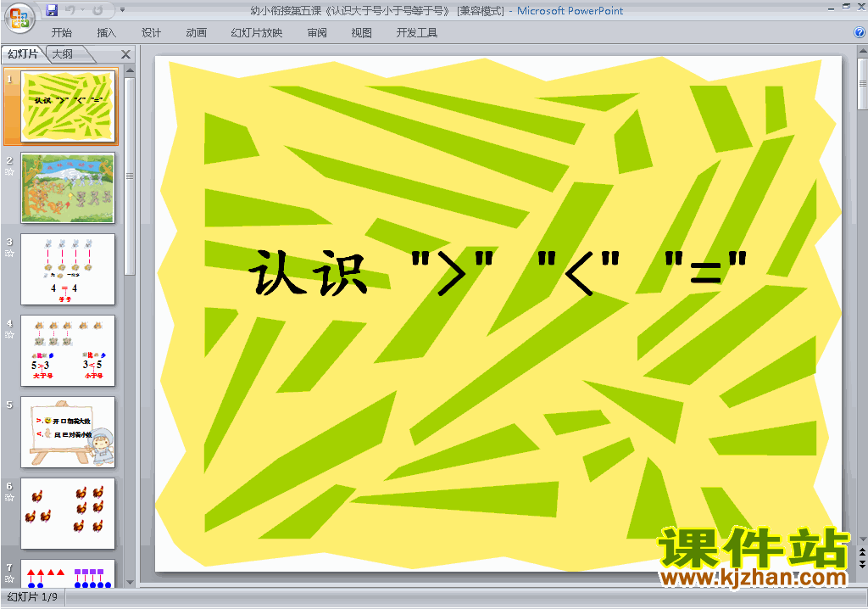This screenshot has height=609, width=868.
Task: Click the thumbnail pane scroll-up arrow
Action: [x=130, y=70]
